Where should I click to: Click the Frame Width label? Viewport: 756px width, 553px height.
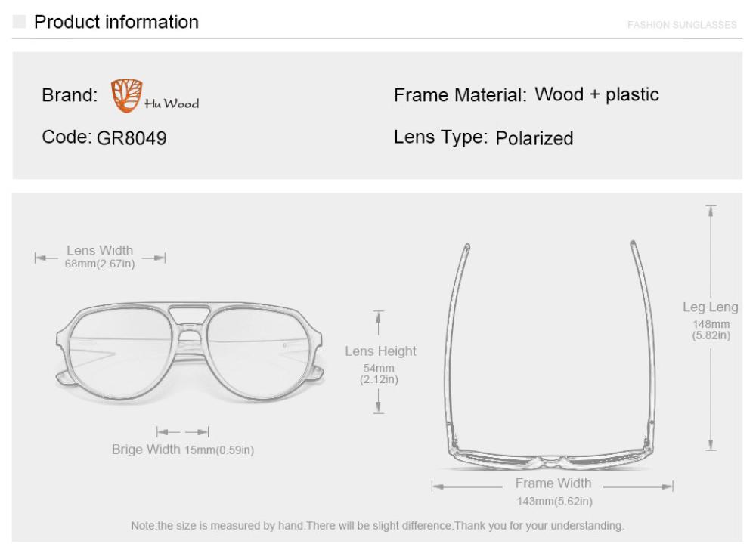(553, 483)
